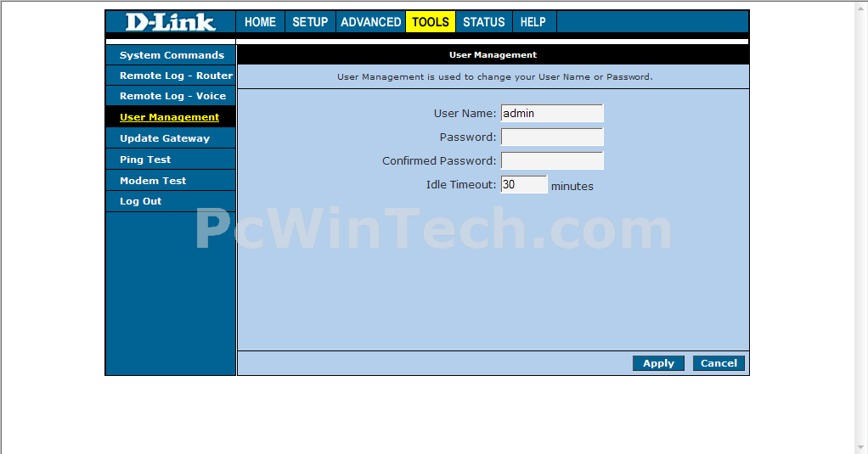This screenshot has width=868, height=454.
Task: Open Modem Test from the sidebar
Action: click(153, 181)
